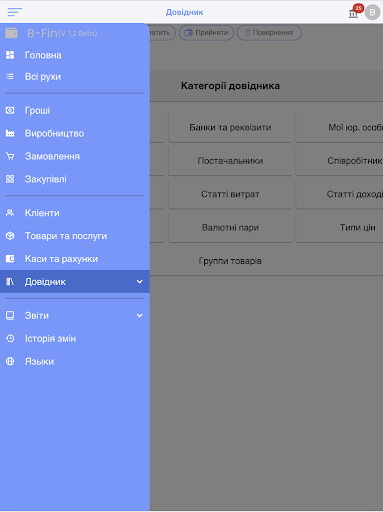Open Всі рухи menu item
This screenshot has height=512, width=383.
[75, 77]
